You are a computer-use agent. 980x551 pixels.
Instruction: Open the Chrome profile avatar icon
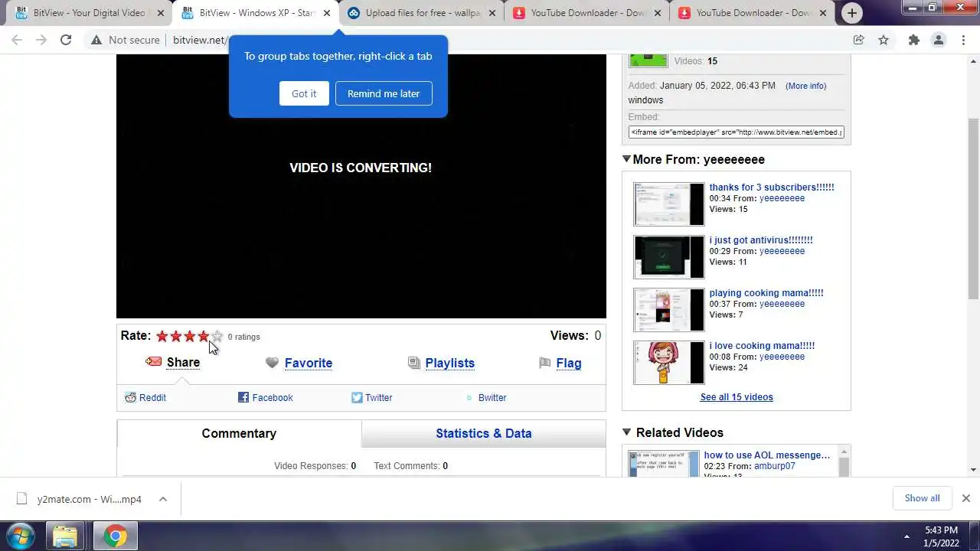click(x=939, y=40)
